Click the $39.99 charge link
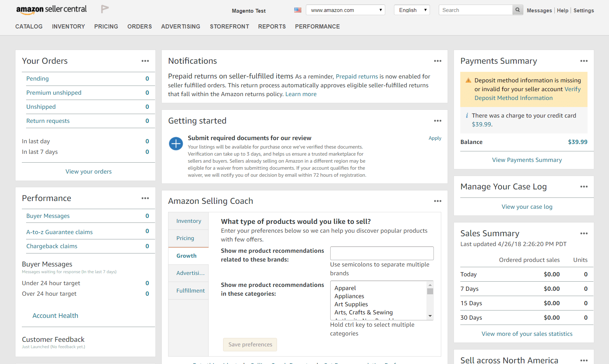 [481, 124]
